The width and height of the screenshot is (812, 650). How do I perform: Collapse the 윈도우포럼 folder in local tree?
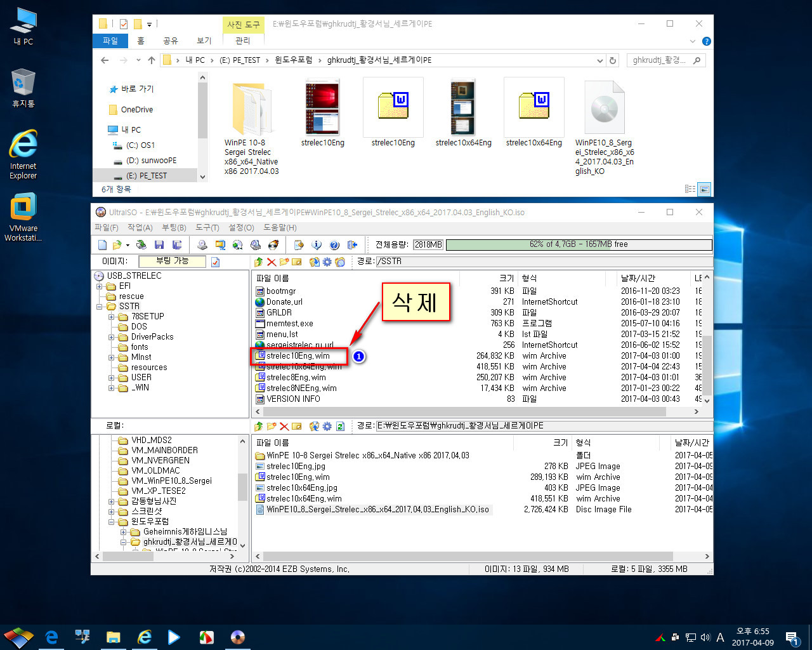112,522
